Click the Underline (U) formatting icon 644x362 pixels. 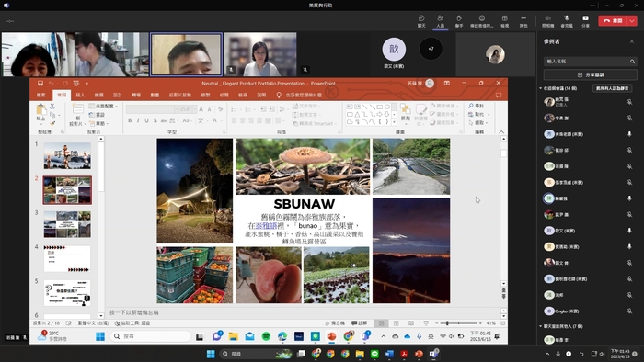tap(146, 120)
